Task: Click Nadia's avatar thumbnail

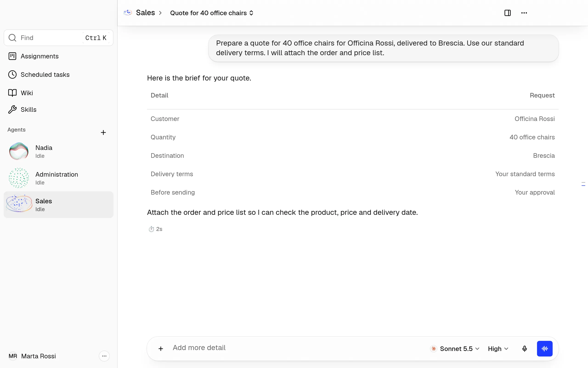Action: pyautogui.click(x=19, y=151)
